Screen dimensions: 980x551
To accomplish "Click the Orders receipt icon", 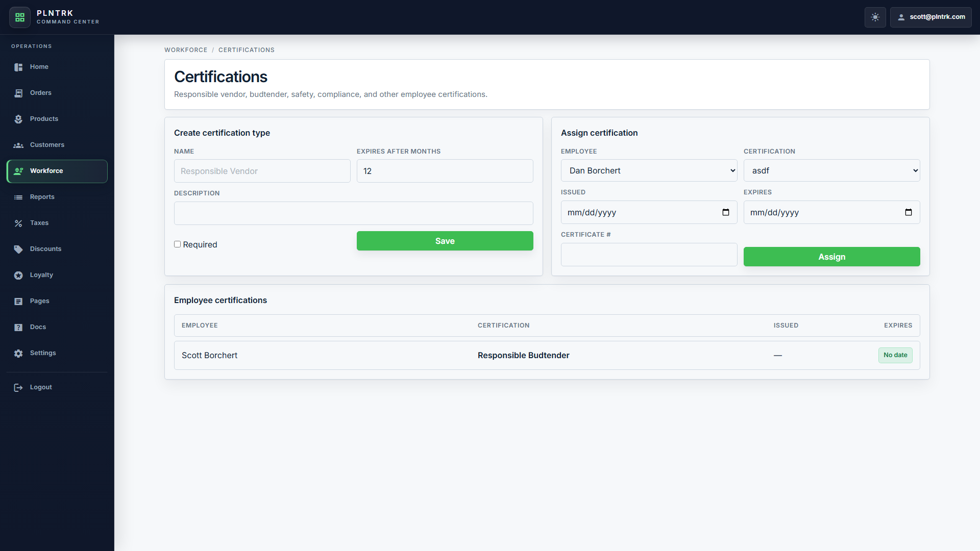I will [18, 93].
